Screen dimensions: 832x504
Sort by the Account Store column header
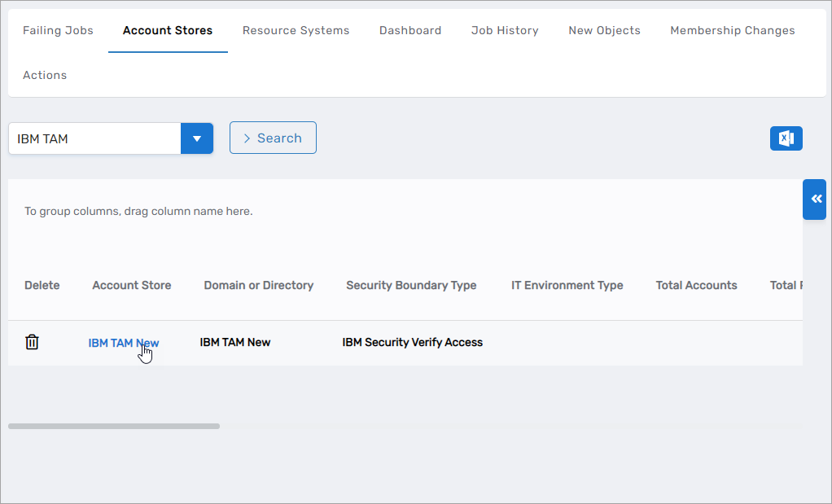point(132,285)
